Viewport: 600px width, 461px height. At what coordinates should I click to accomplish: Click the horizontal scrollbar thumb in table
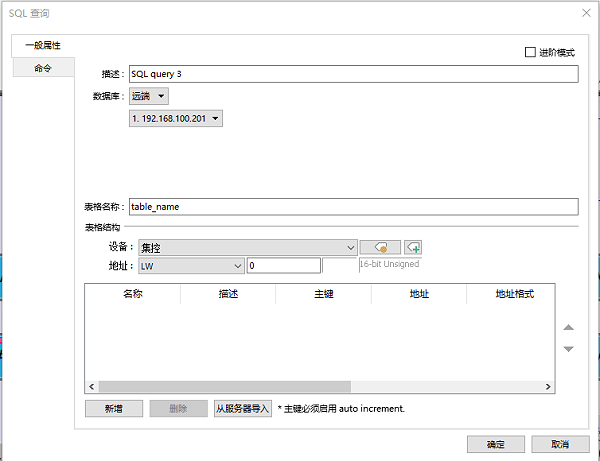click(225, 386)
